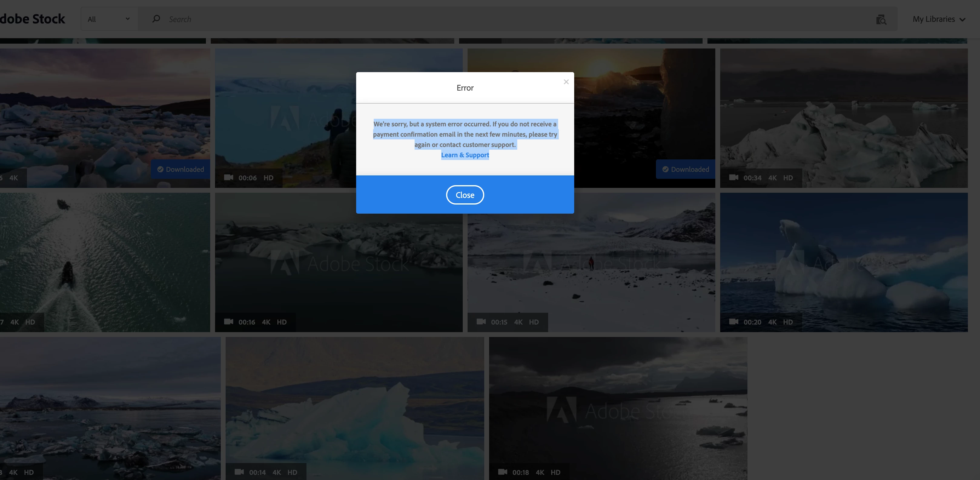Click the video camera icon on 00:16 clip

229,322
